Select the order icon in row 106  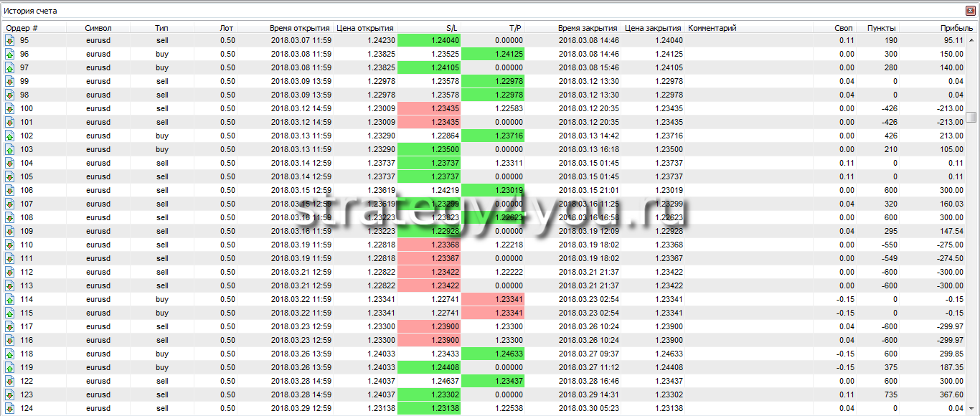10,190
